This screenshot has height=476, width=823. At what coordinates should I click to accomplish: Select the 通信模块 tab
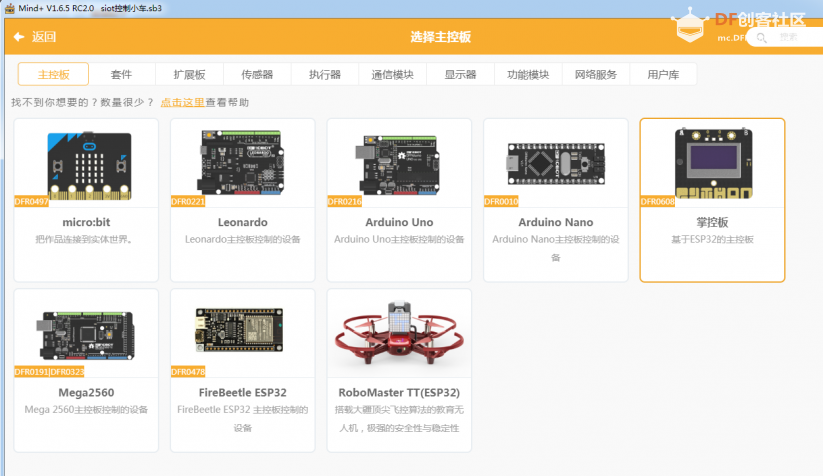pos(393,75)
